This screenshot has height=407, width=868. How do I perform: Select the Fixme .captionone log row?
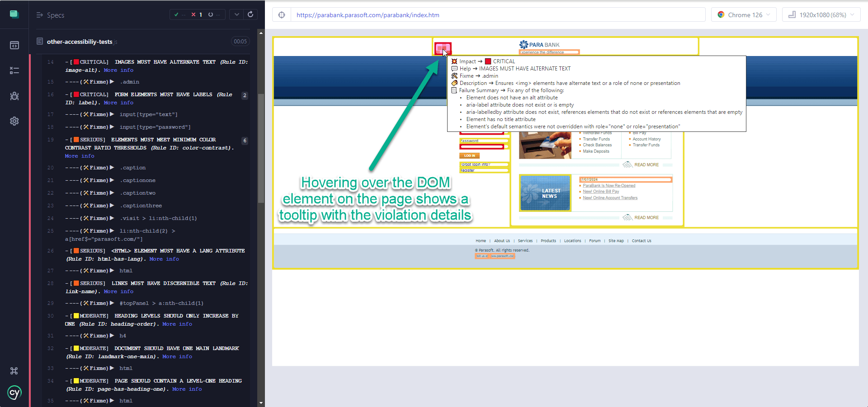click(147, 180)
